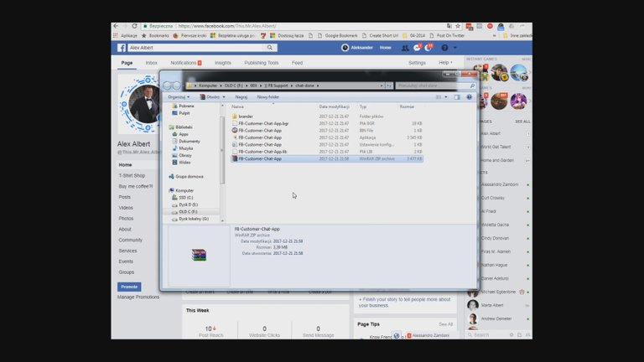The image size is (644, 362).
Task: Sort files by the Nazwa column header
Action: [238, 107]
